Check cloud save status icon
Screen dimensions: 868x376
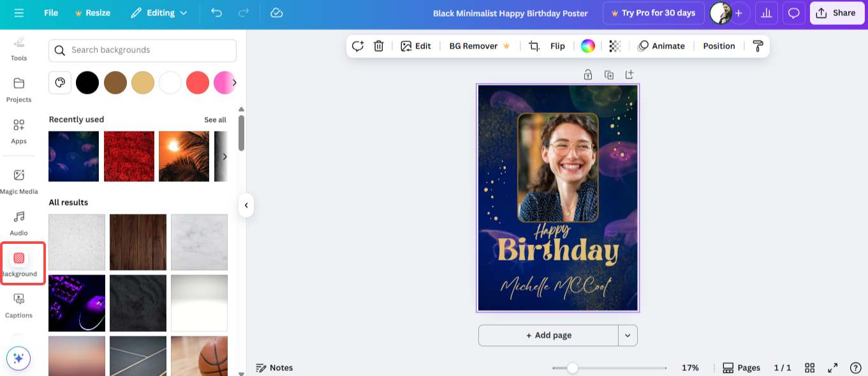pyautogui.click(x=276, y=13)
